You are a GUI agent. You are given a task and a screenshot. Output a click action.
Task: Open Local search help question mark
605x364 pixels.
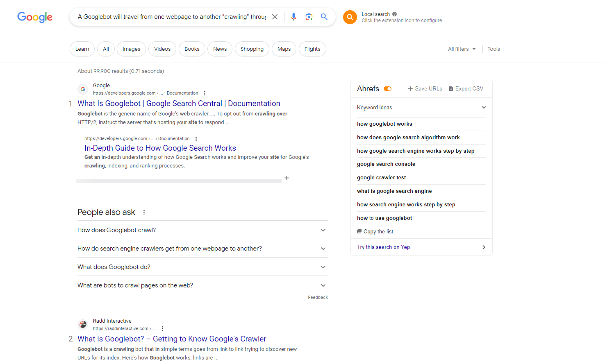394,14
